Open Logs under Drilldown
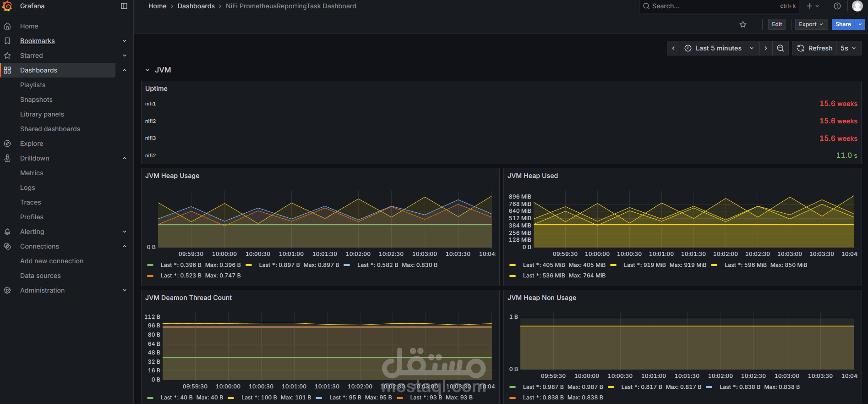Viewport: 868px width, 404px height. (27, 188)
